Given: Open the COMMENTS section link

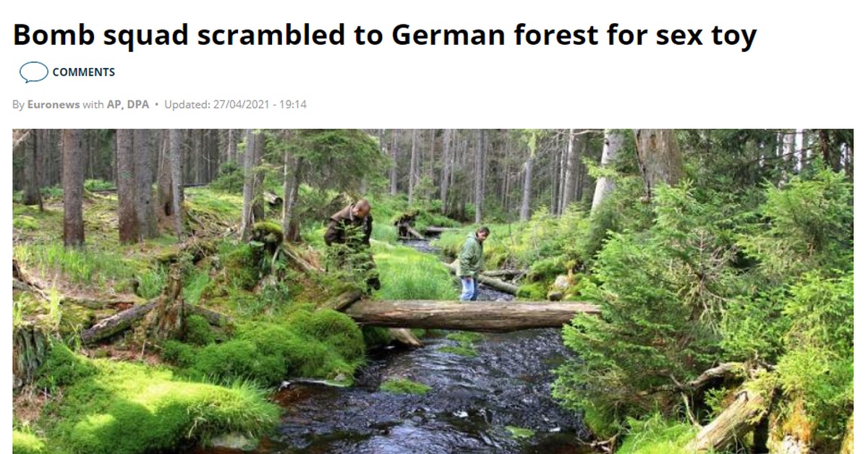Looking at the screenshot, I should point(83,72).
